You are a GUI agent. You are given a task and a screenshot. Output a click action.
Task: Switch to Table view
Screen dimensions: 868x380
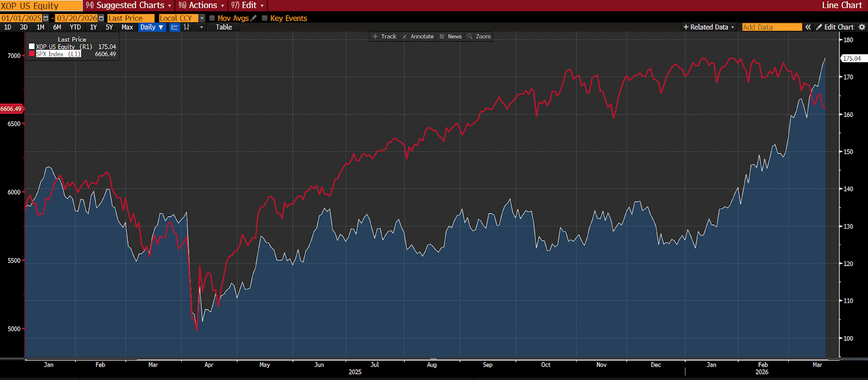pyautogui.click(x=224, y=27)
